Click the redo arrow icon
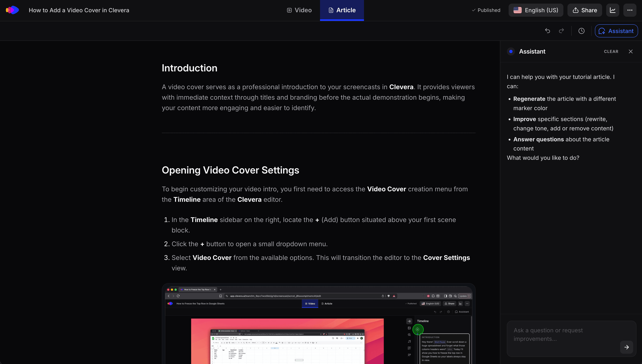This screenshot has width=642, height=364. [561, 31]
